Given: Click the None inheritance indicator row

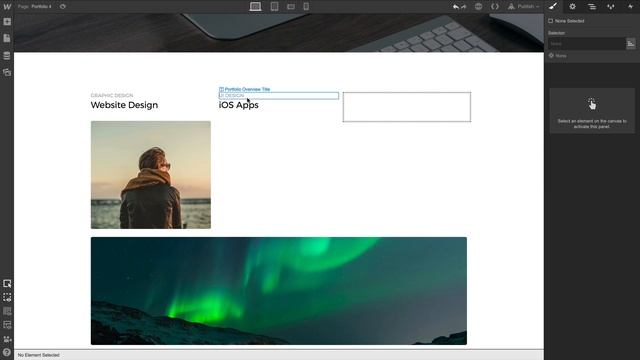Looking at the screenshot, I should pyautogui.click(x=558, y=56).
